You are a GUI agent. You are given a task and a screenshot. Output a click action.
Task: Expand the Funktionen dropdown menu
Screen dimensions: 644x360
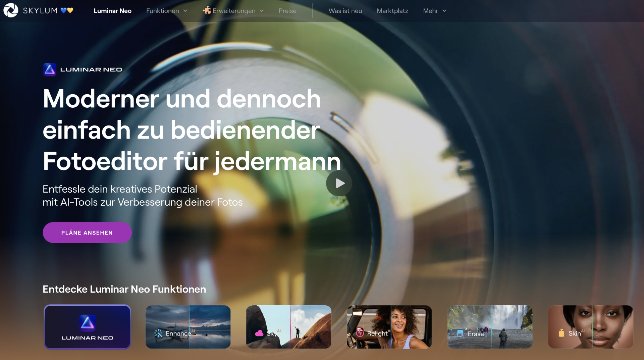pos(167,11)
